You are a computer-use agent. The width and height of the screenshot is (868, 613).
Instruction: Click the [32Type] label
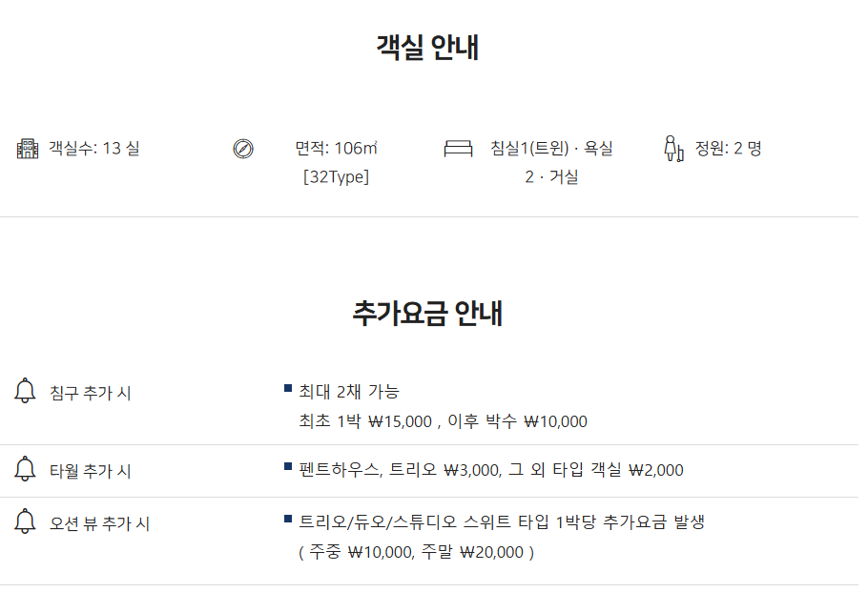(x=336, y=177)
